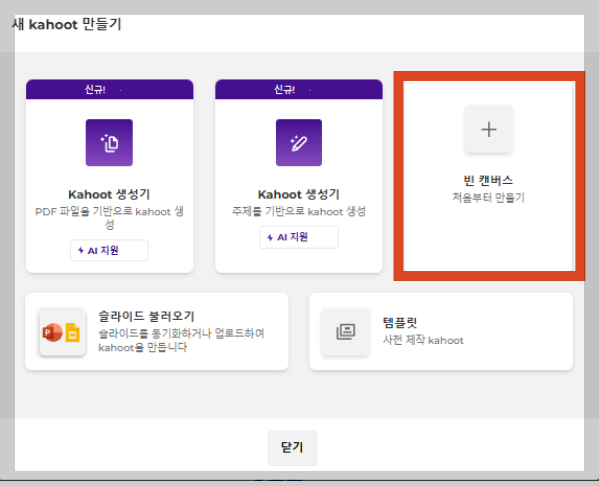
Task: Click PDF 파일을 기반으로 kahoot 생성 description
Action: (x=109, y=217)
